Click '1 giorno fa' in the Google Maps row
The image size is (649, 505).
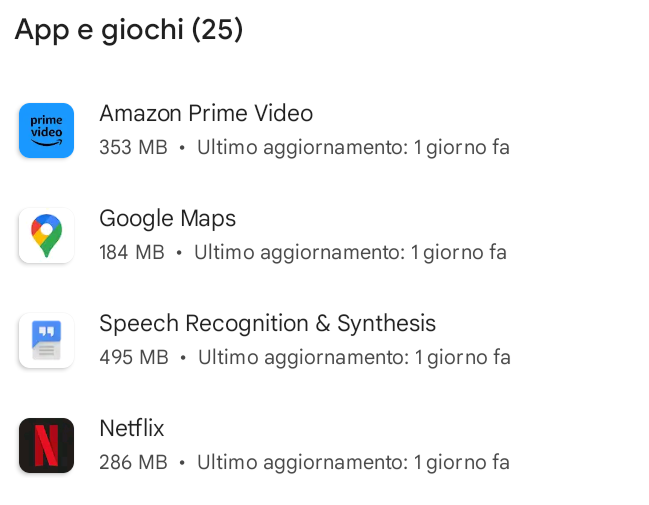tap(459, 253)
